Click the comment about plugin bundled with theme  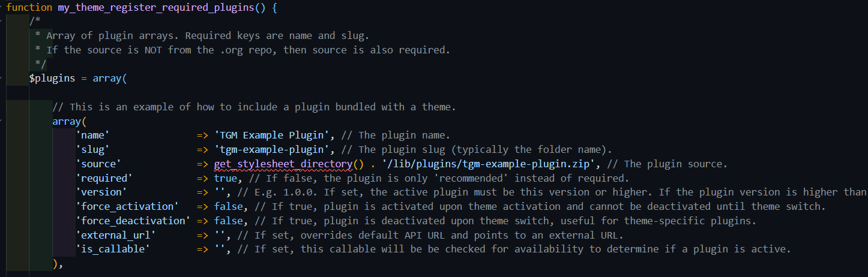pyautogui.click(x=255, y=107)
